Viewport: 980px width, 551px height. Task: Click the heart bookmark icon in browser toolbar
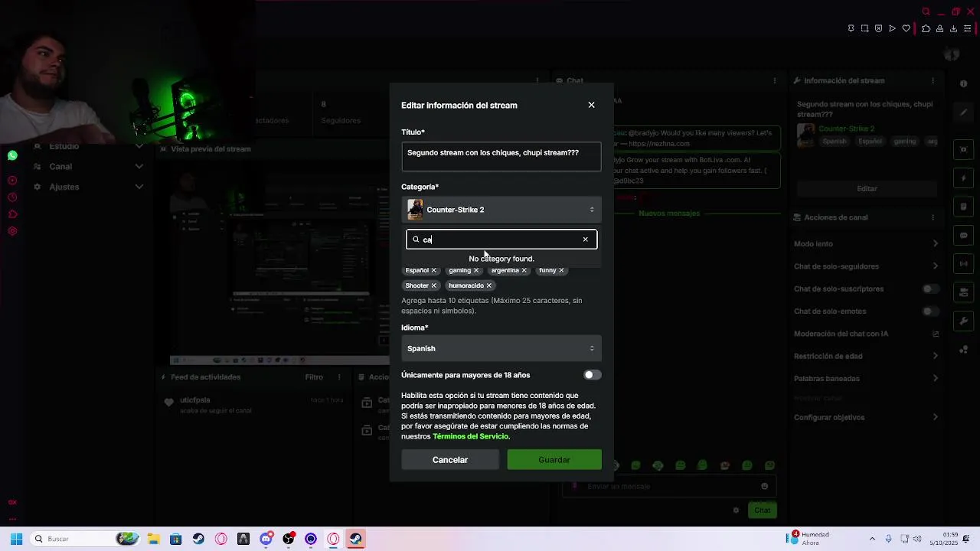[906, 28]
